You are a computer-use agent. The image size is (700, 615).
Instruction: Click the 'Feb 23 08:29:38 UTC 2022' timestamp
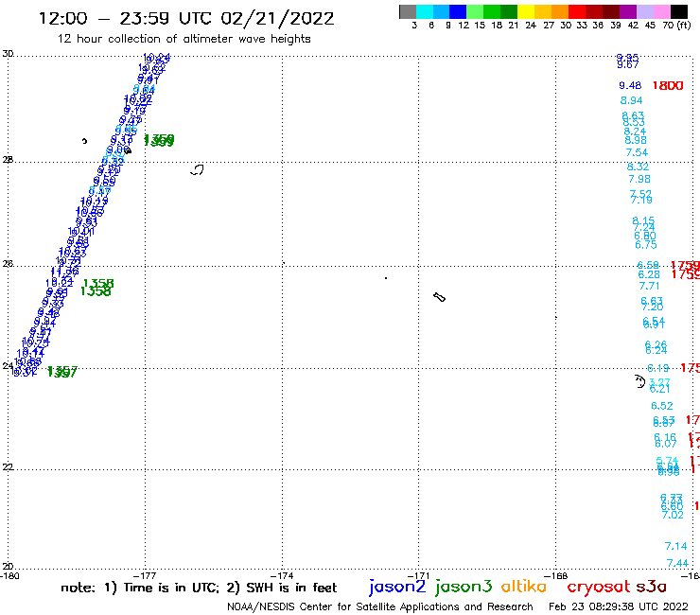coord(619,606)
